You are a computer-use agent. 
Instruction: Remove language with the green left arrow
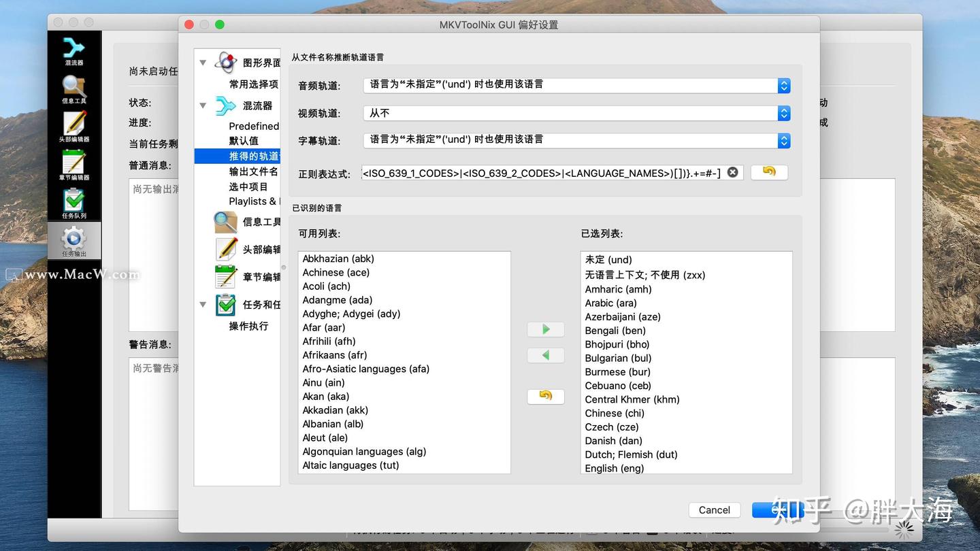[x=546, y=355]
